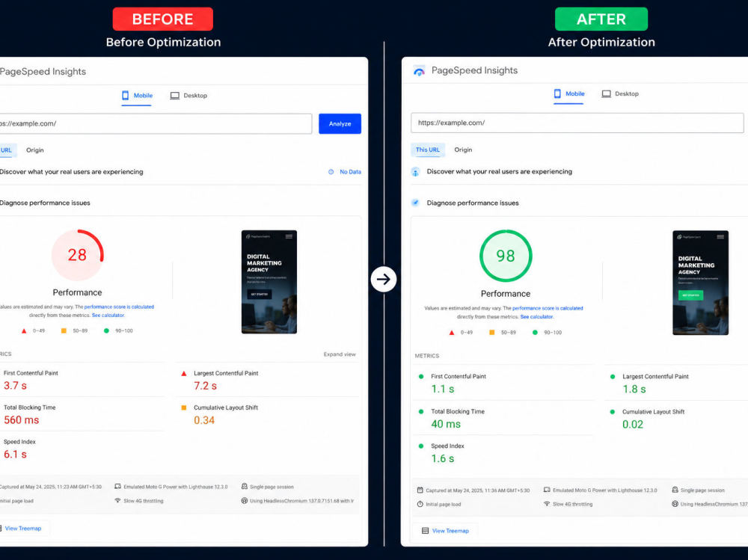Click red 0-49 legend triangle in Before panel

click(24, 330)
